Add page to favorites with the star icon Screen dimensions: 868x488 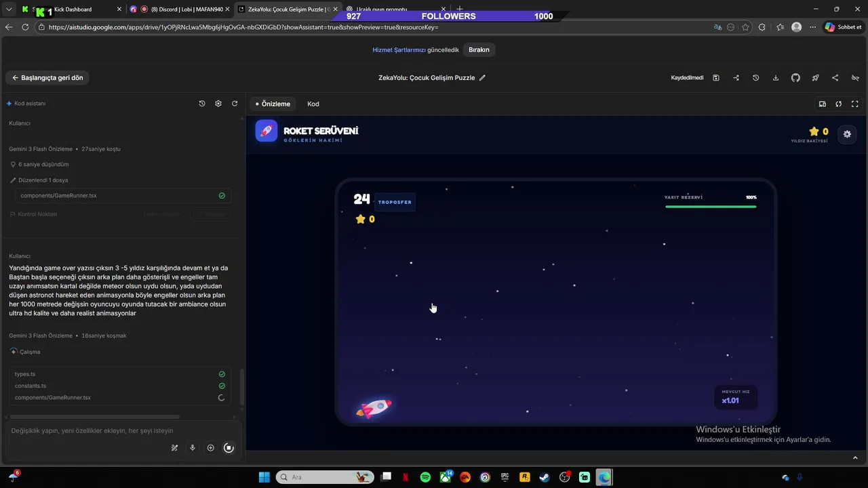[x=745, y=27]
